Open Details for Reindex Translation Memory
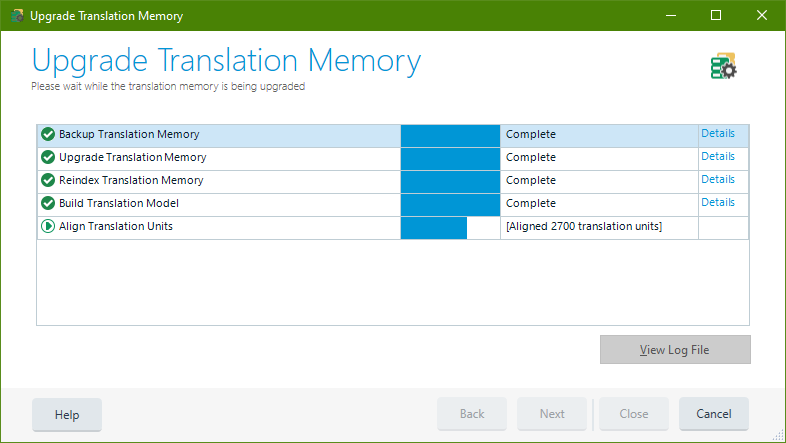 tap(718, 179)
